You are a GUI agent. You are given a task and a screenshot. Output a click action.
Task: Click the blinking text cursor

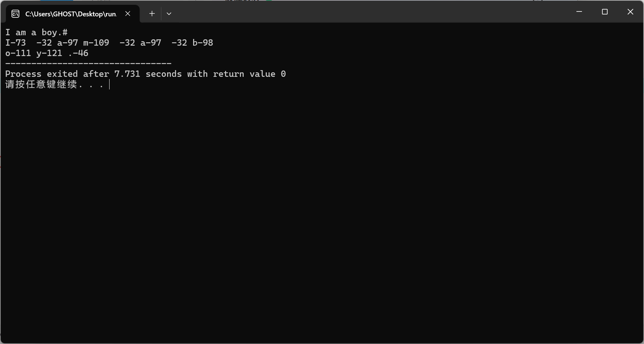coord(110,85)
